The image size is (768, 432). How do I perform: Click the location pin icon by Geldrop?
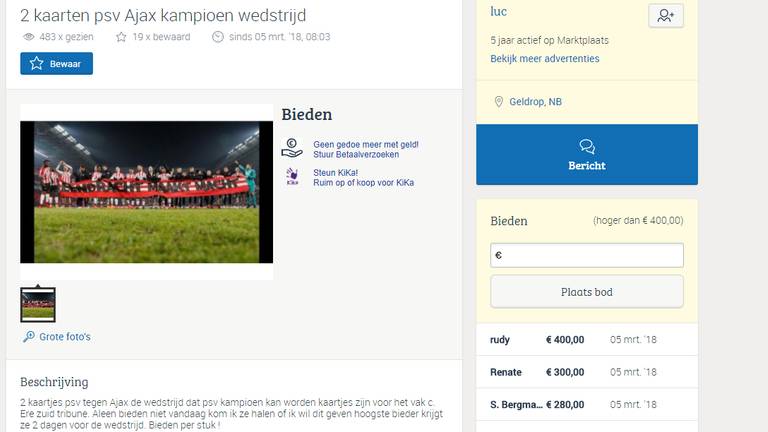point(499,102)
